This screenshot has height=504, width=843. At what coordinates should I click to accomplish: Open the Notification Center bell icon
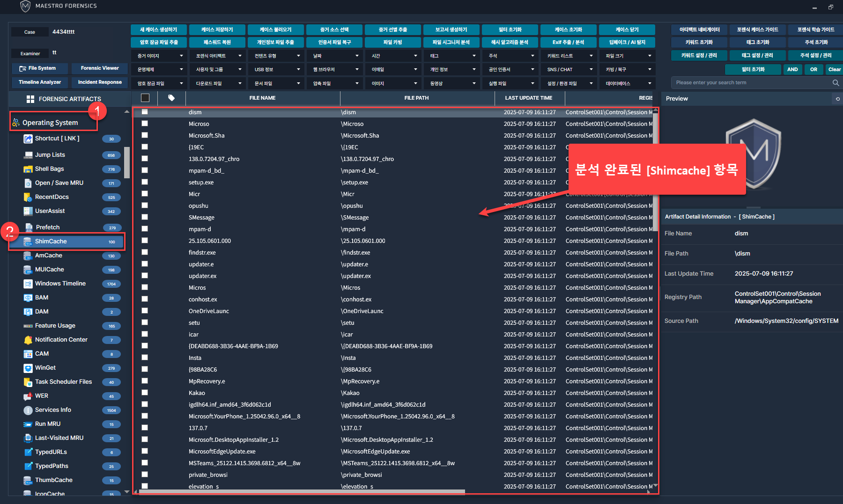pos(28,340)
